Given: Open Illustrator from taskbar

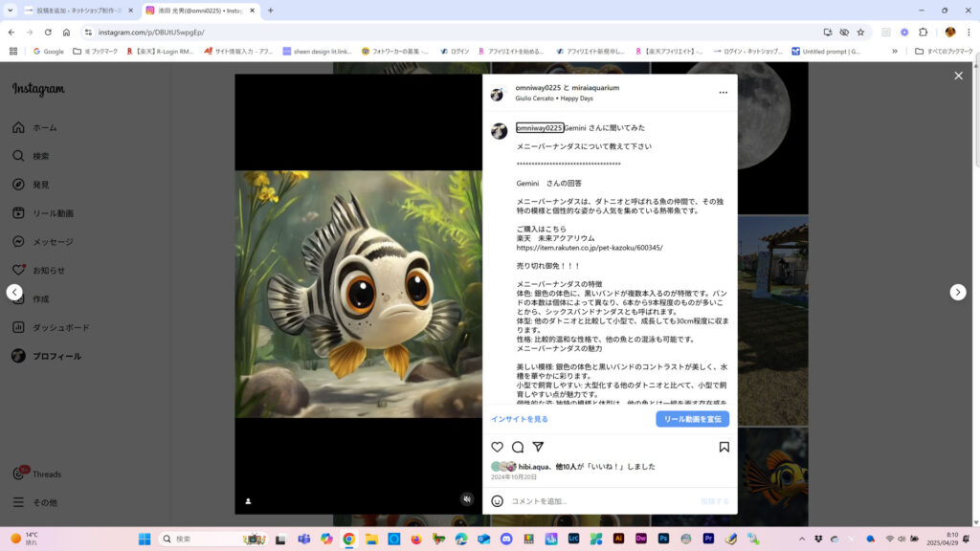Looking at the screenshot, I should [618, 539].
